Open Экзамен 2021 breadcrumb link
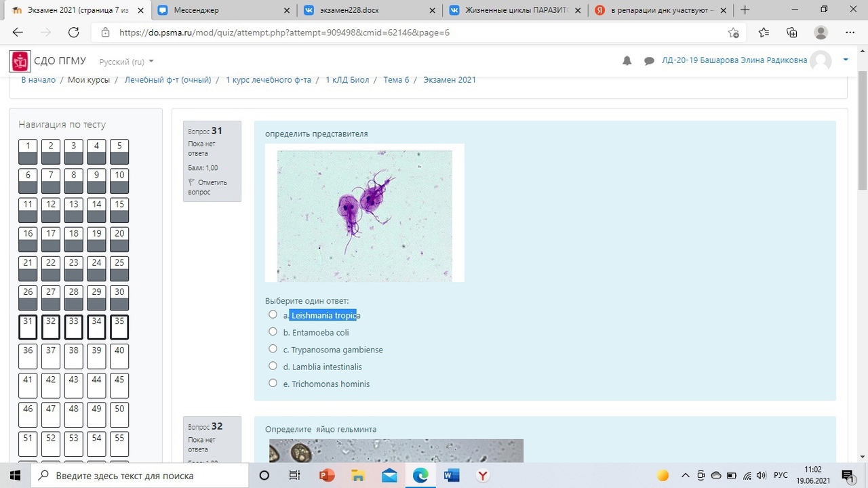Viewport: 868px width, 488px height. pyautogui.click(x=450, y=80)
